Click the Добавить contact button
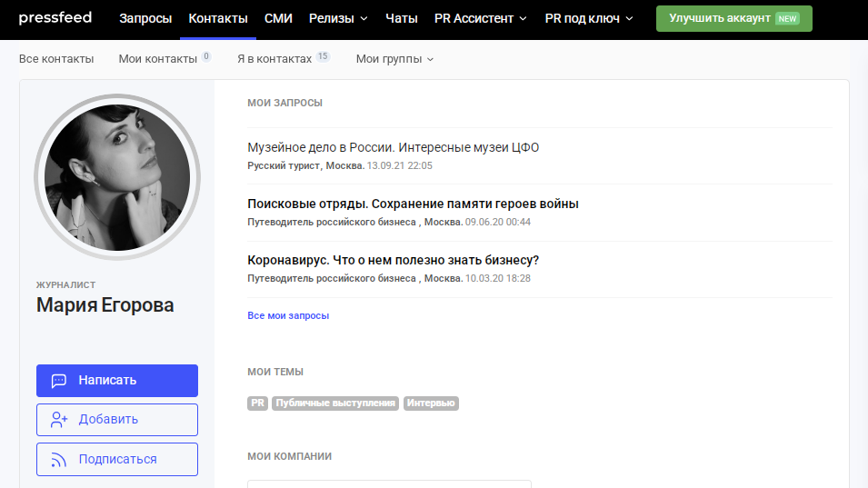Viewport: 868px width, 488px height. pos(117,420)
